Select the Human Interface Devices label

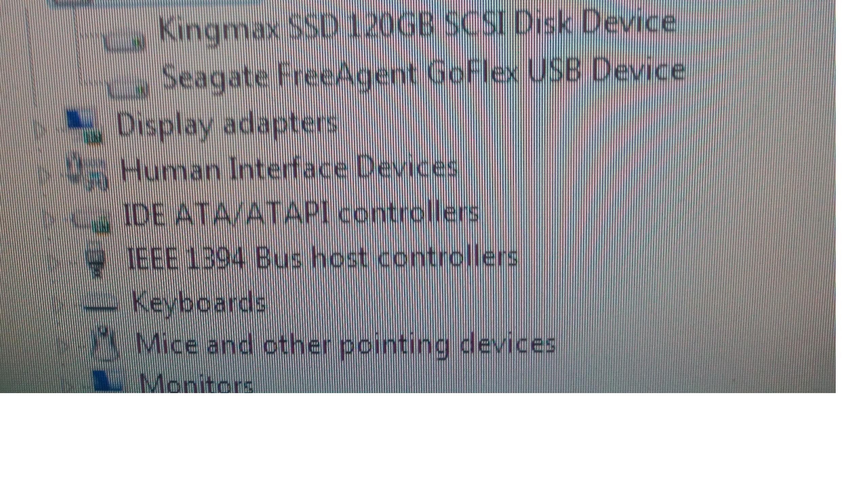pos(289,169)
